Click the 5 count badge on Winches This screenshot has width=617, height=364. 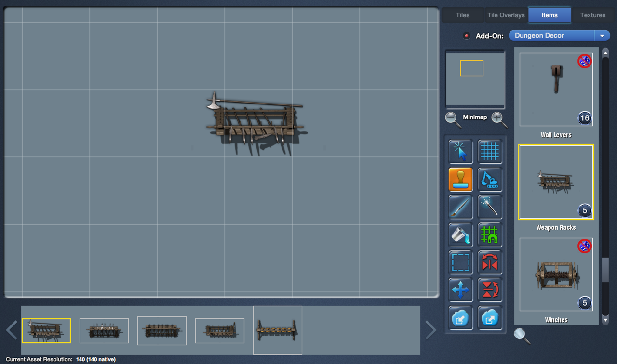click(584, 303)
